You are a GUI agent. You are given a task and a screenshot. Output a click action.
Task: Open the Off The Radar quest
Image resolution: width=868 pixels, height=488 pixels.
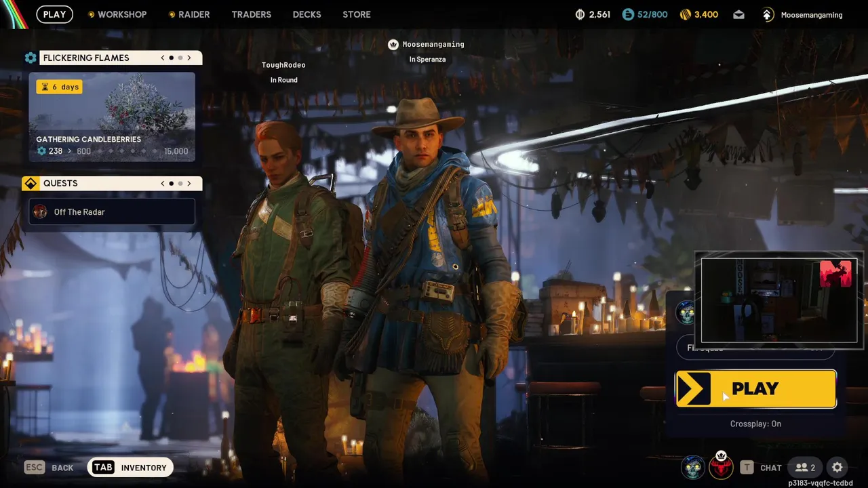coord(112,212)
